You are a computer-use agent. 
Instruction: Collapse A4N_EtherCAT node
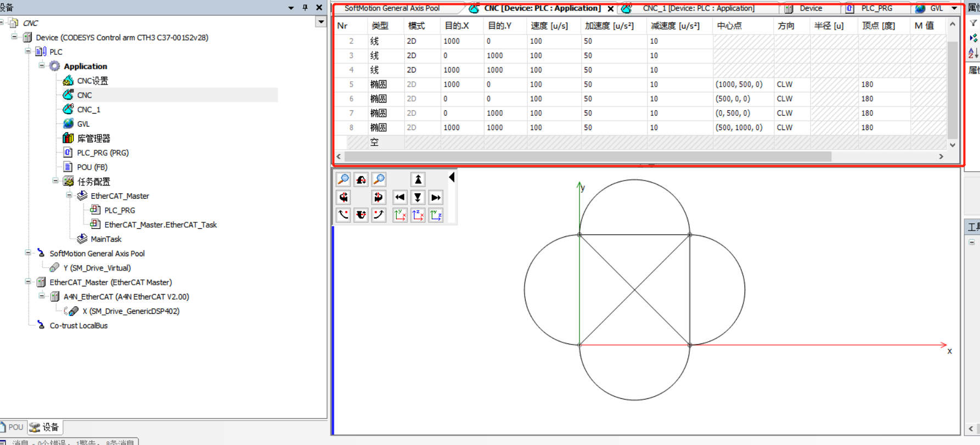coord(42,296)
